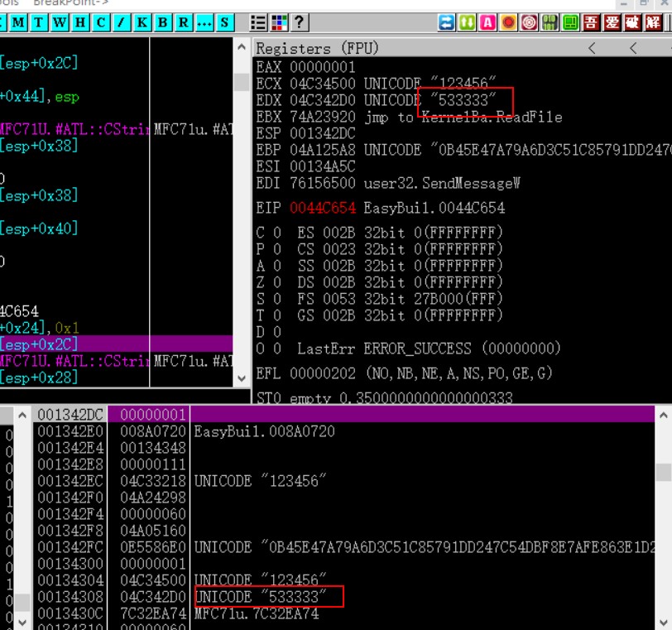Viewport: 672px width, 630px height.
Task: Select the C carry flag bit value
Action: 281,233
